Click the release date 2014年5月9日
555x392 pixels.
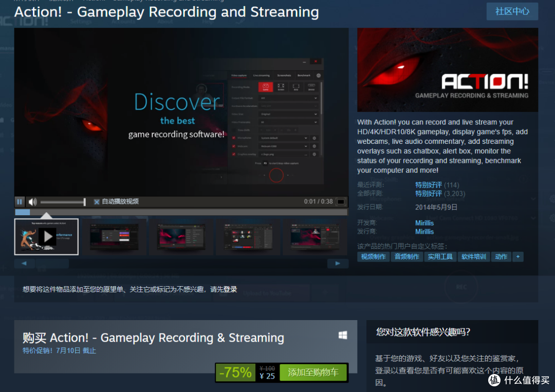[436, 208]
